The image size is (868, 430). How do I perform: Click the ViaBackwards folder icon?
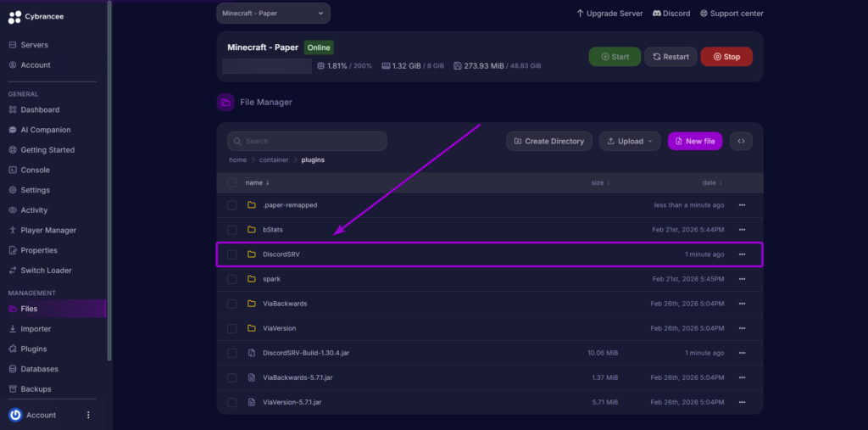251,304
